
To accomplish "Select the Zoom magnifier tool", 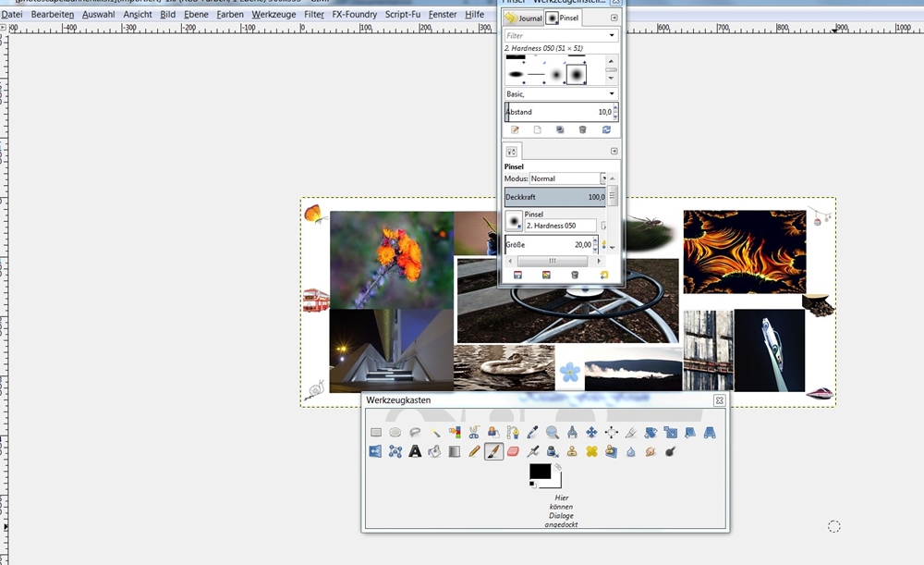I will tap(553, 432).
